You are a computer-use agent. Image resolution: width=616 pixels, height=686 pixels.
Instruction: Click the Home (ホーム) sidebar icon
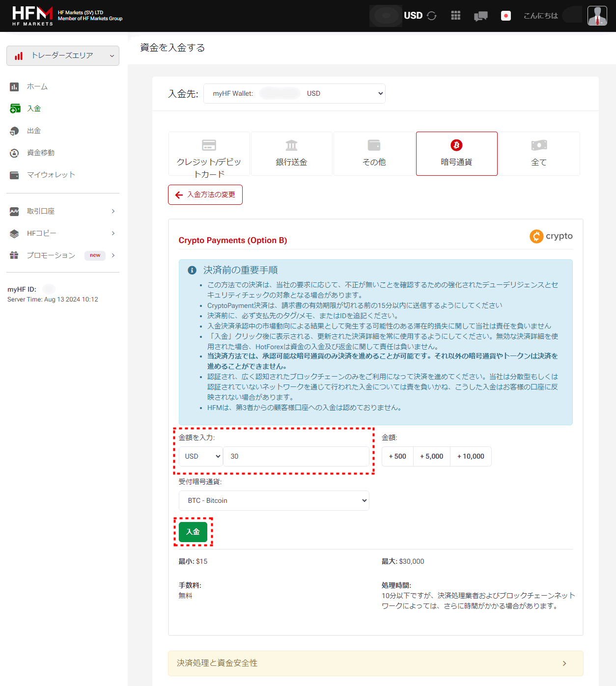click(14, 87)
